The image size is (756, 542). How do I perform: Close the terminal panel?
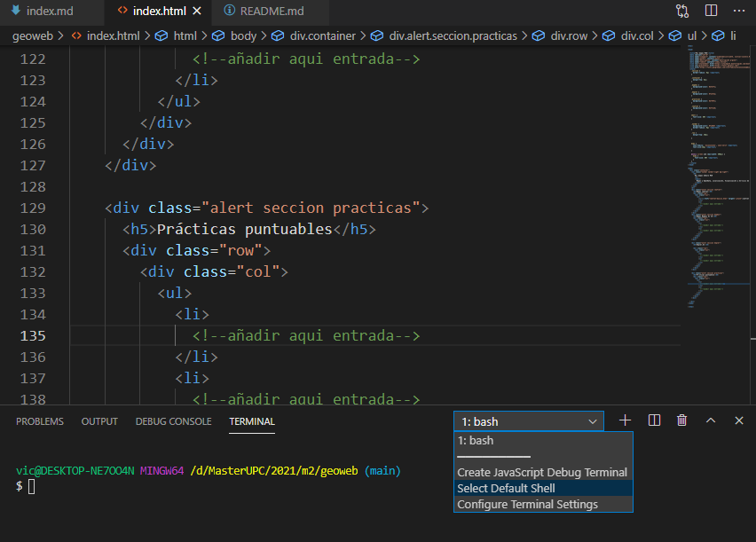(738, 420)
